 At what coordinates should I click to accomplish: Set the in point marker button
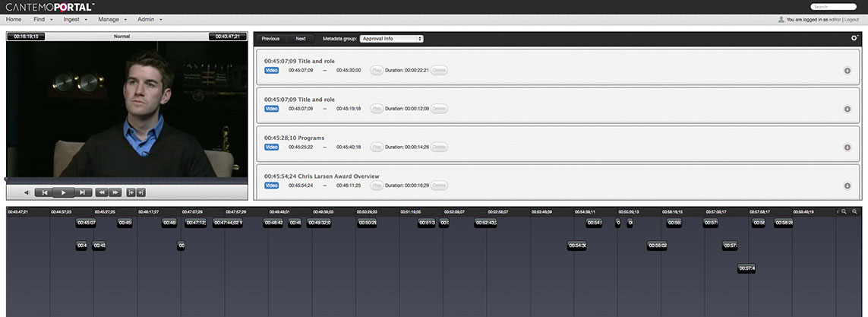click(131, 192)
